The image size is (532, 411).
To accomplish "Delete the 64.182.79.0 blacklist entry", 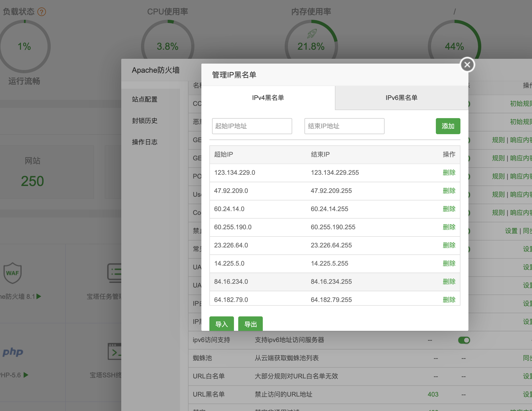I will [x=449, y=300].
